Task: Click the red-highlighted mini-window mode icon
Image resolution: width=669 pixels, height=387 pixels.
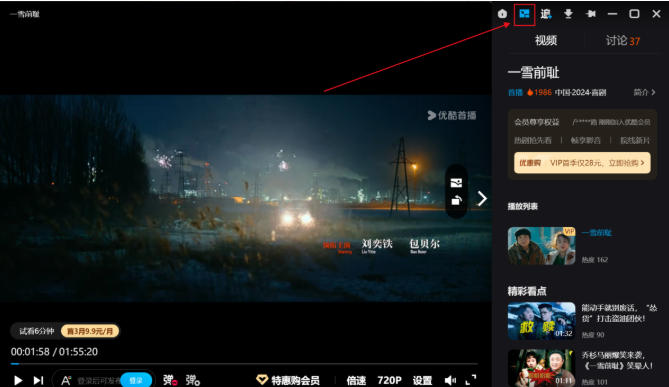Action: coord(524,14)
